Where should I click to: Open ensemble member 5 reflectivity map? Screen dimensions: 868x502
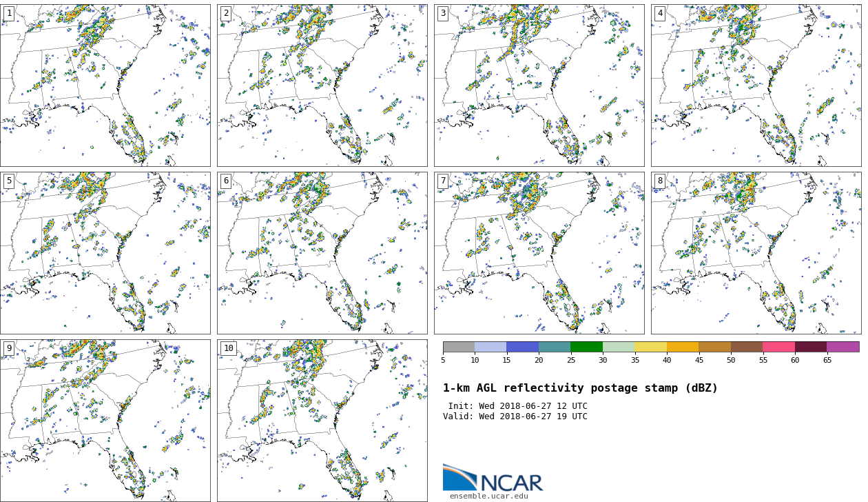click(x=105, y=253)
